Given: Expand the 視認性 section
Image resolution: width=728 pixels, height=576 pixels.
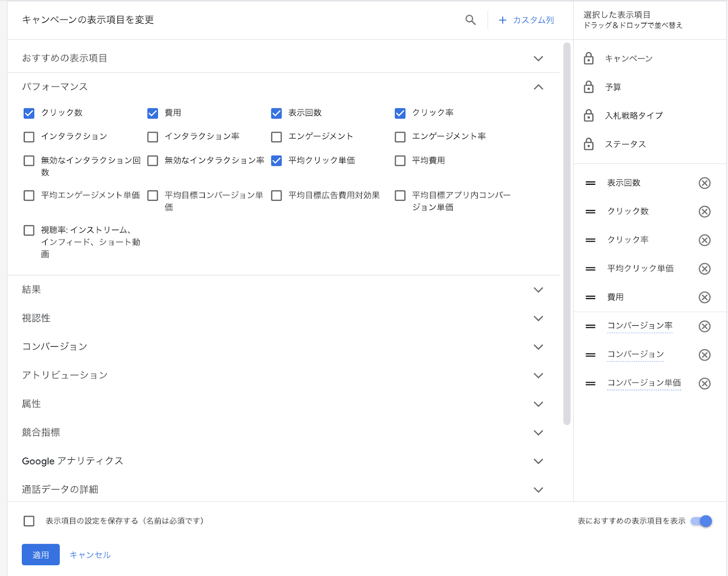Looking at the screenshot, I should [x=538, y=318].
